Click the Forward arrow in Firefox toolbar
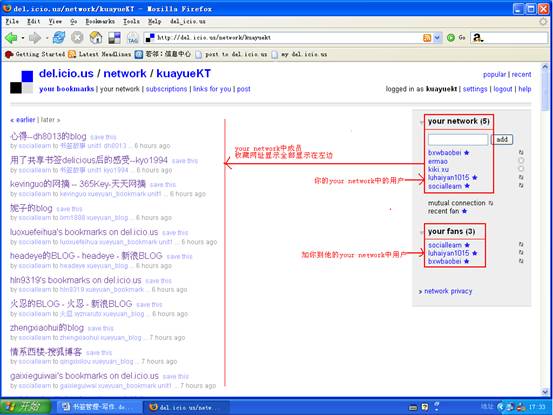The width and height of the screenshot is (553, 415). point(34,38)
